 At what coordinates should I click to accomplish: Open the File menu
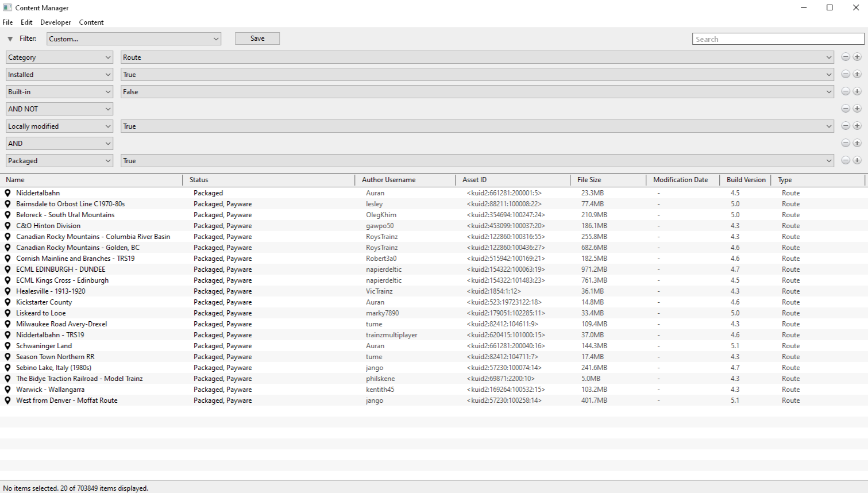[7, 22]
